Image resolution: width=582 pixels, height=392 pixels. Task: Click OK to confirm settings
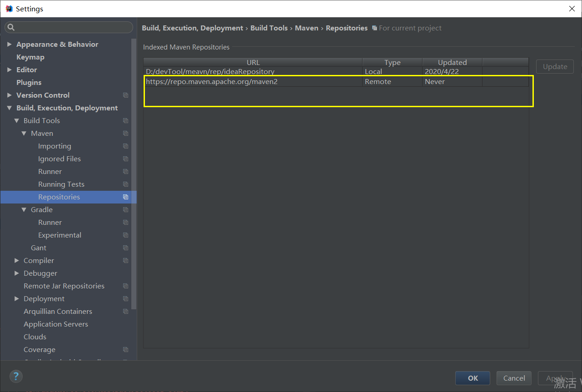(473, 378)
